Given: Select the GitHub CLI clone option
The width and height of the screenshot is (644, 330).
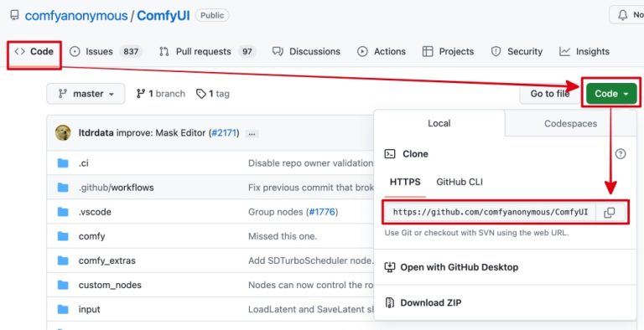Looking at the screenshot, I should [x=460, y=182].
